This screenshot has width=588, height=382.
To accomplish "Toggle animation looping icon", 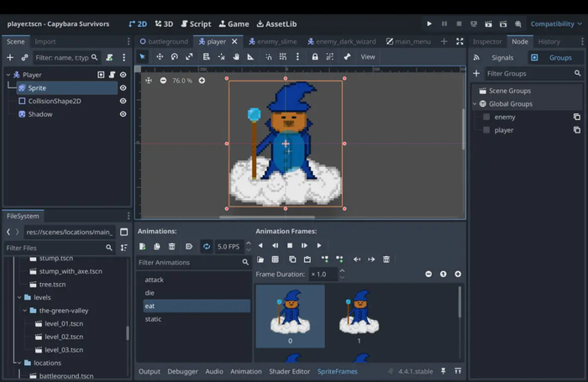I will click(207, 246).
